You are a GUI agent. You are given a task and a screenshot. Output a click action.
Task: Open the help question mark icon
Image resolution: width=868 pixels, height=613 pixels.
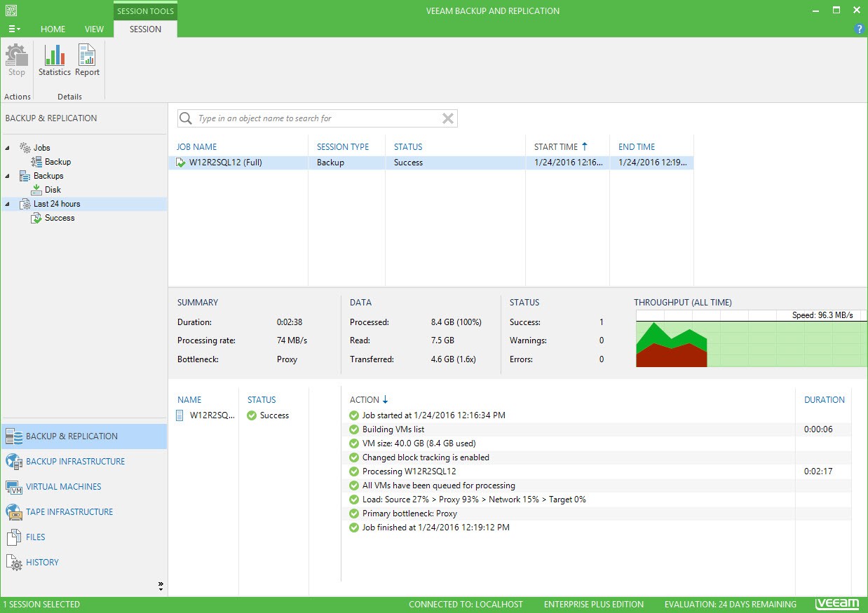coord(860,29)
